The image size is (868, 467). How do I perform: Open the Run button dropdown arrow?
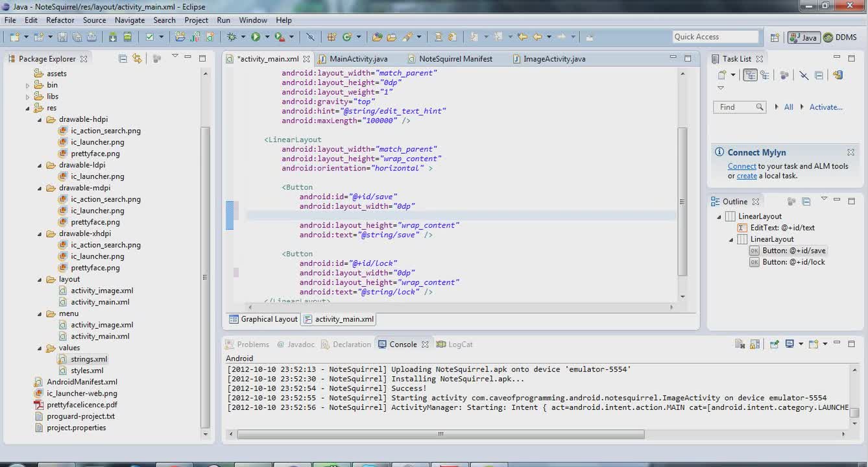[266, 37]
